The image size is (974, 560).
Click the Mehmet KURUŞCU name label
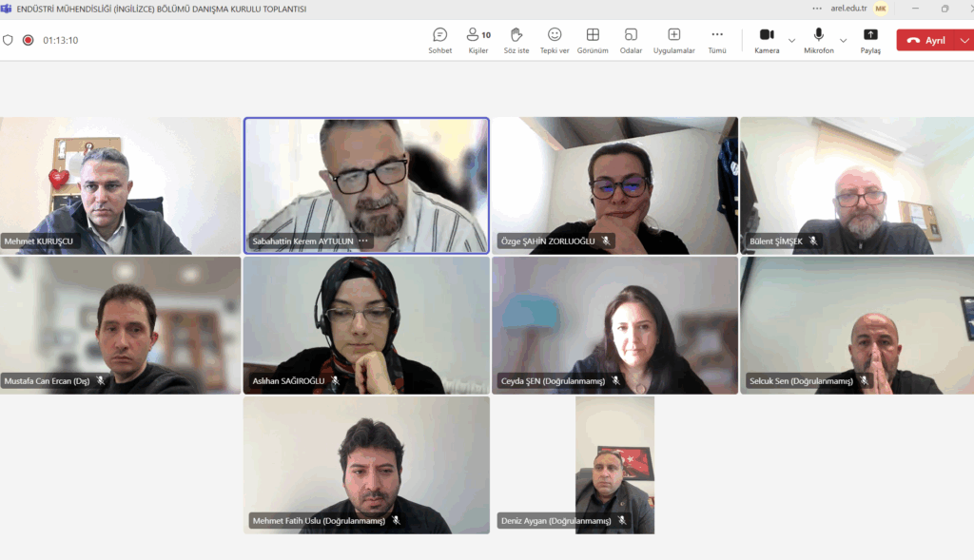(38, 241)
